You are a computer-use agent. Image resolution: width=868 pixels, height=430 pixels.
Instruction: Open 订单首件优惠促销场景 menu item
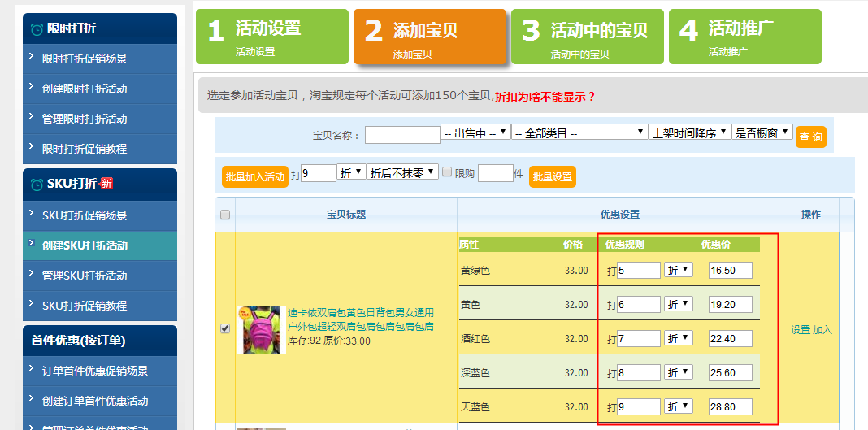coord(100,371)
